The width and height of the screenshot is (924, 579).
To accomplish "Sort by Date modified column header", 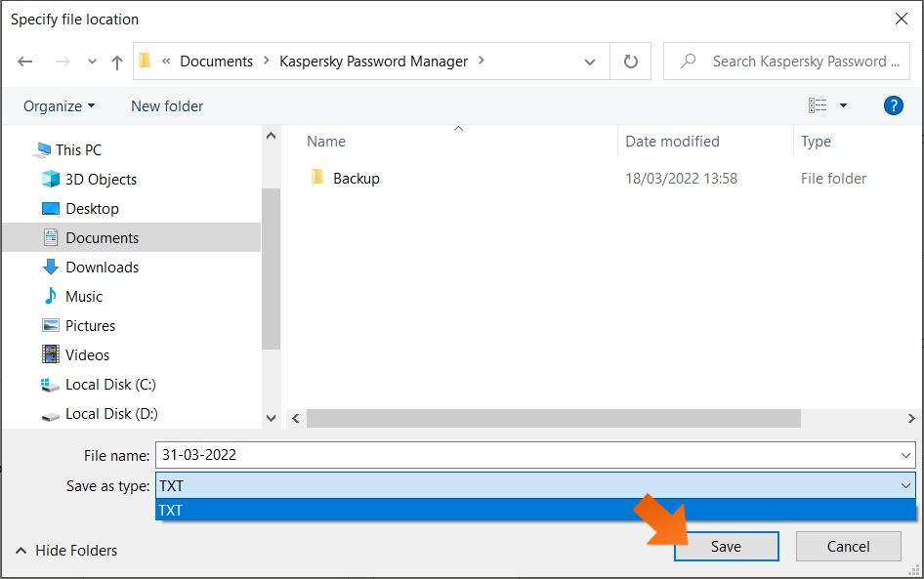I will (672, 142).
